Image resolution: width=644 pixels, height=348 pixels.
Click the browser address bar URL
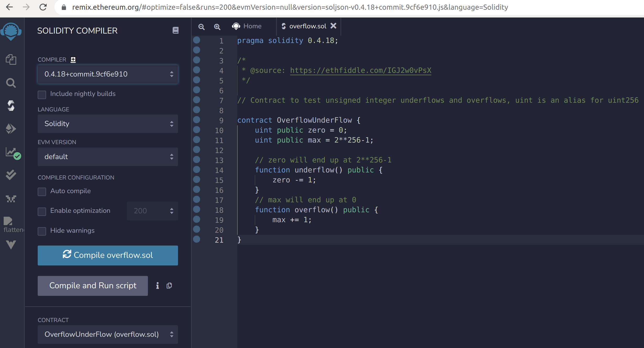coord(290,7)
